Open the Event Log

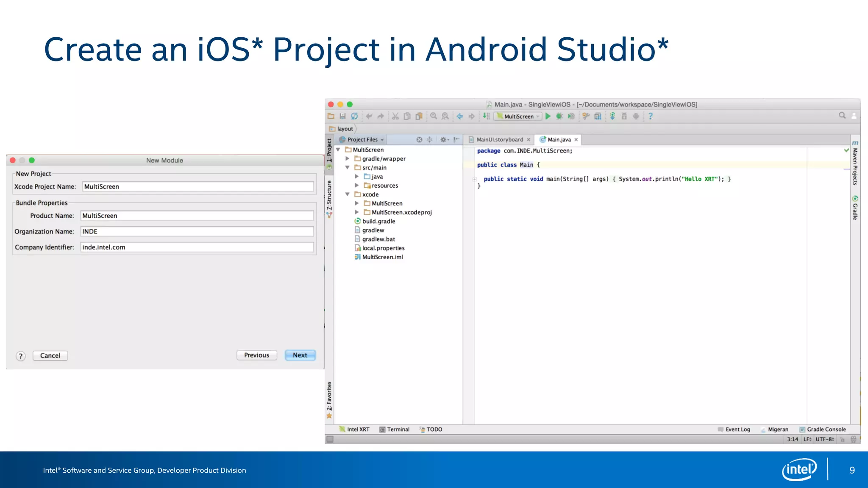(x=734, y=429)
